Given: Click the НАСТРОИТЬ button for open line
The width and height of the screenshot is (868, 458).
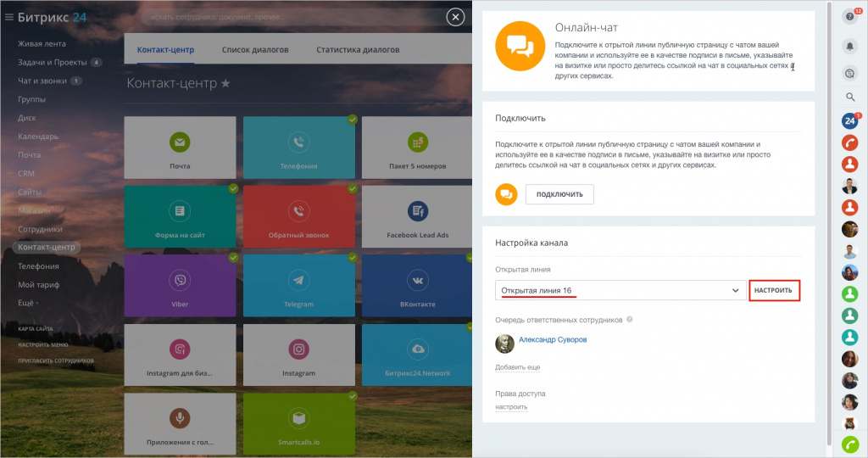Looking at the screenshot, I should (x=774, y=290).
